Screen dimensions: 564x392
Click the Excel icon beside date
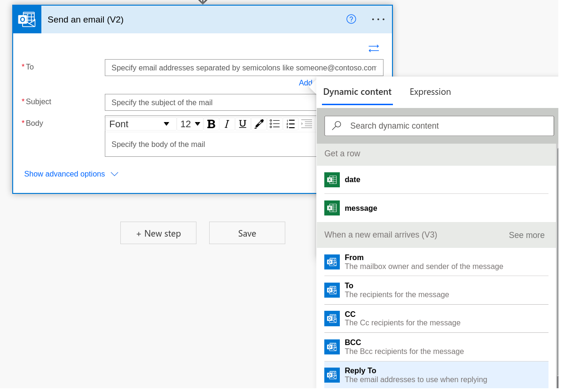pos(332,180)
